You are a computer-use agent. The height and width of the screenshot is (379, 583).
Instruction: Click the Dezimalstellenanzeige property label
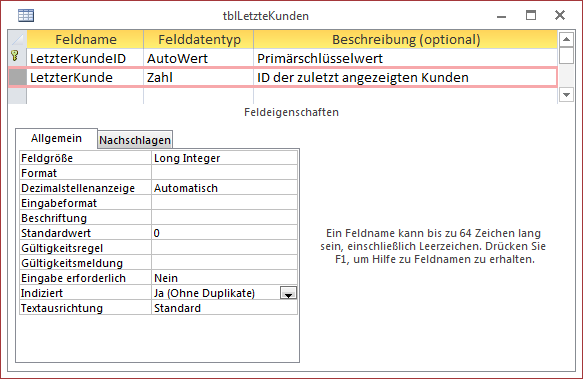coord(86,188)
